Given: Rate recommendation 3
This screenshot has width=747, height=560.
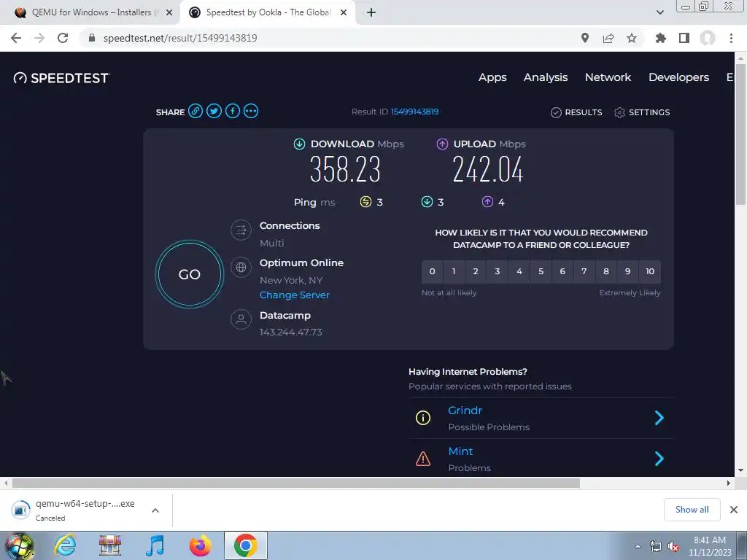Looking at the screenshot, I should [498, 271].
